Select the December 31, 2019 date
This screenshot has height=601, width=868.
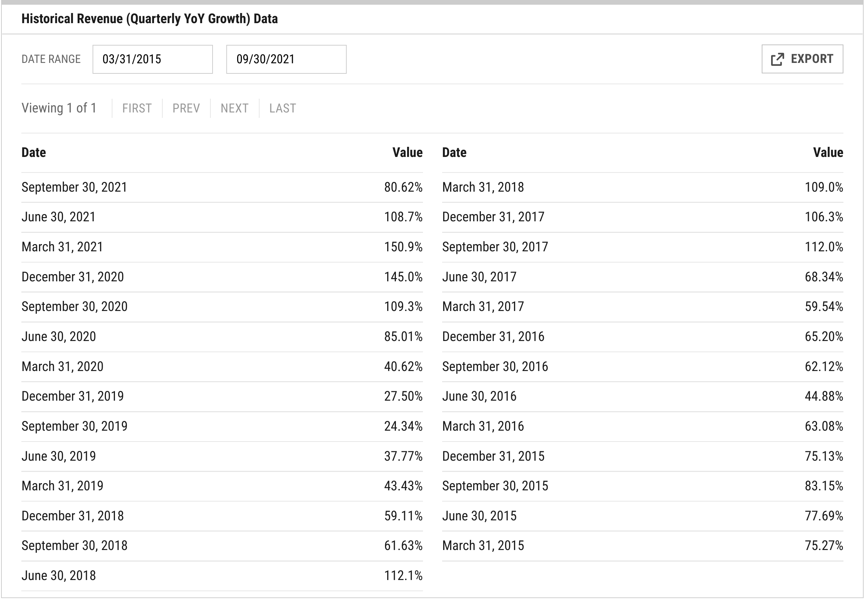tap(73, 396)
